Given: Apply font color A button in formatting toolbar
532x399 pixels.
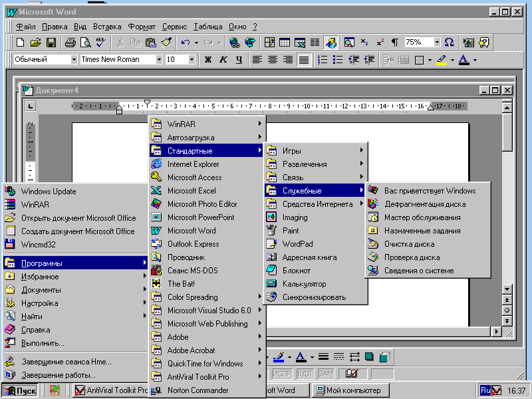Looking at the screenshot, I should (x=464, y=60).
